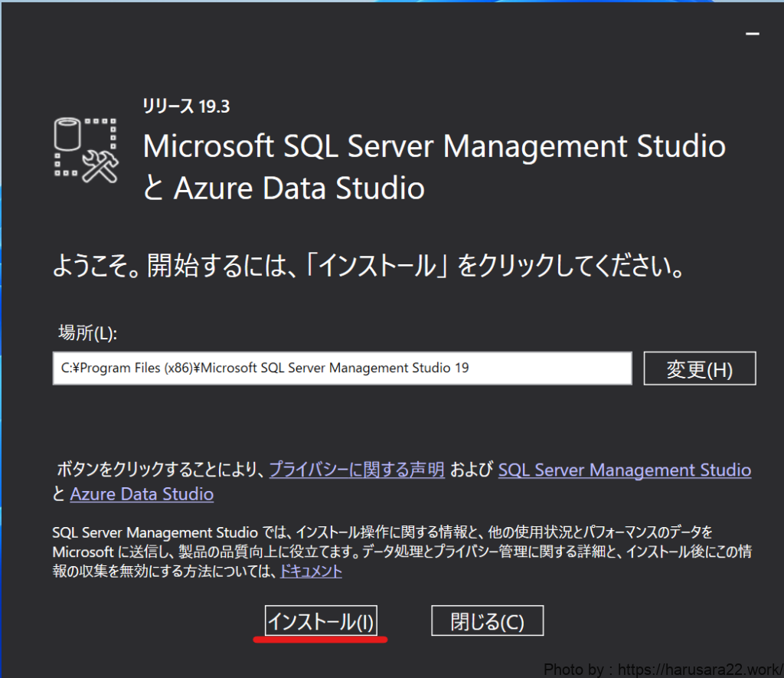Screen dimensions: 784x678
Task: Open the documentation (ドキュメント) link
Action: click(x=311, y=571)
